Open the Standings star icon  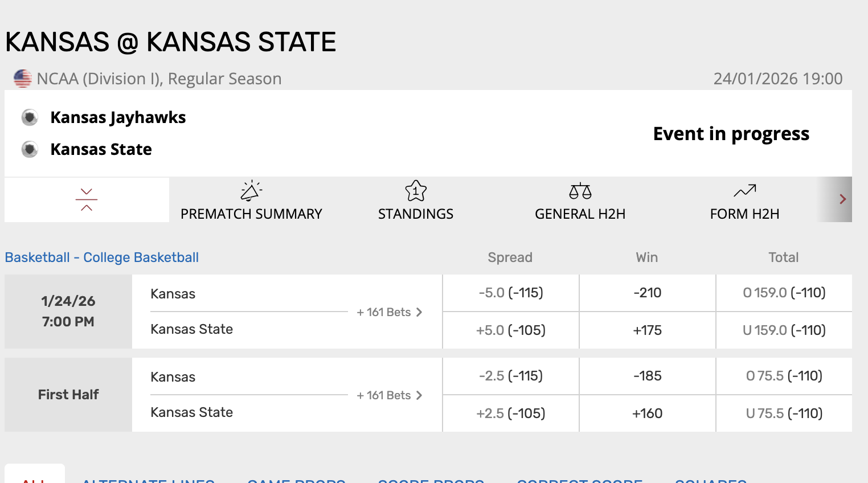point(416,191)
